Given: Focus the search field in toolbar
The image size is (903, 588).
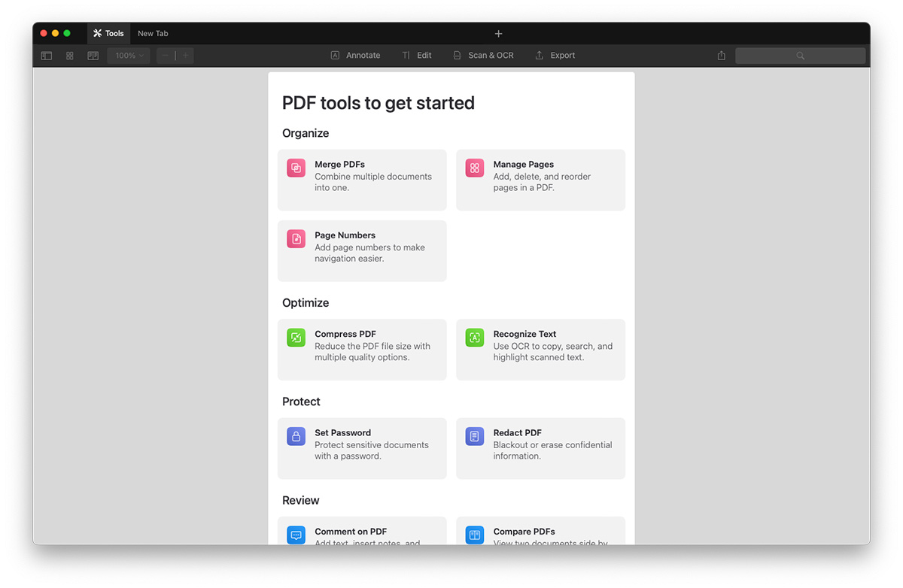Looking at the screenshot, I should point(800,56).
